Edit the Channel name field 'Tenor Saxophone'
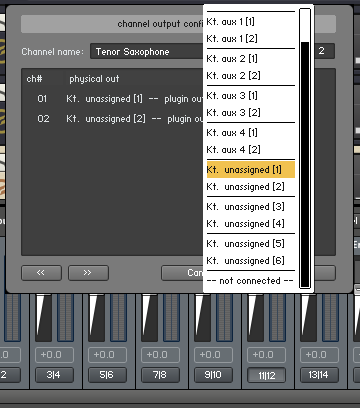Image resolution: width=360 pixels, height=408 pixels. point(147,52)
